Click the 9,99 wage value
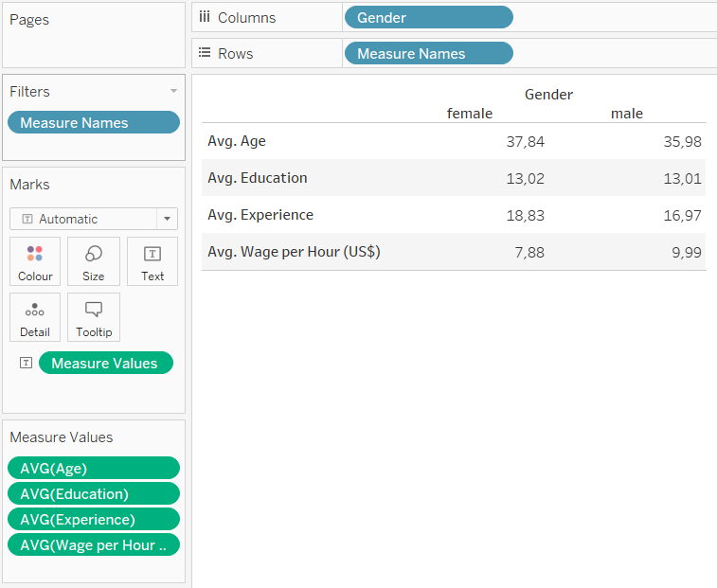This screenshot has width=717, height=588. point(687,253)
